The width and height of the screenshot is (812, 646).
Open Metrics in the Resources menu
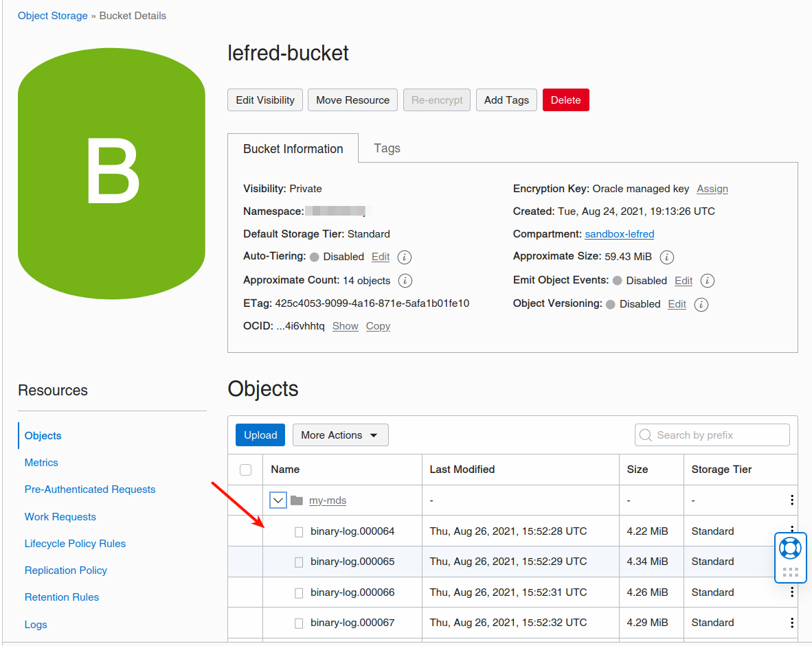click(x=41, y=463)
